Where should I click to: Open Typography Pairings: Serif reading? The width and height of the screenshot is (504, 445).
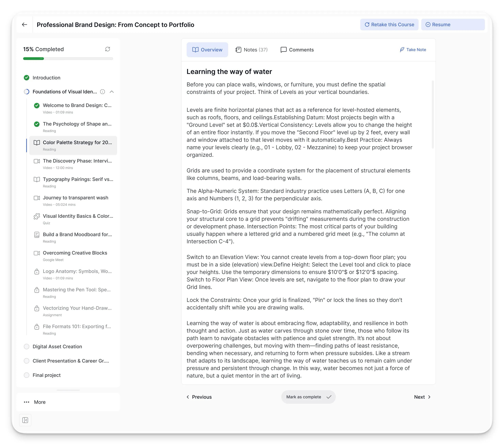[x=73, y=182]
